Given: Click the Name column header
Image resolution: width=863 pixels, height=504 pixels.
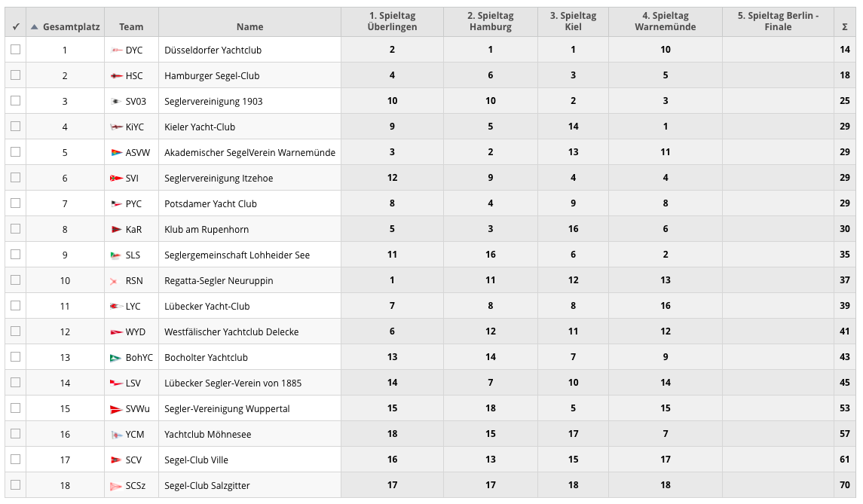Looking at the screenshot, I should click(249, 26).
